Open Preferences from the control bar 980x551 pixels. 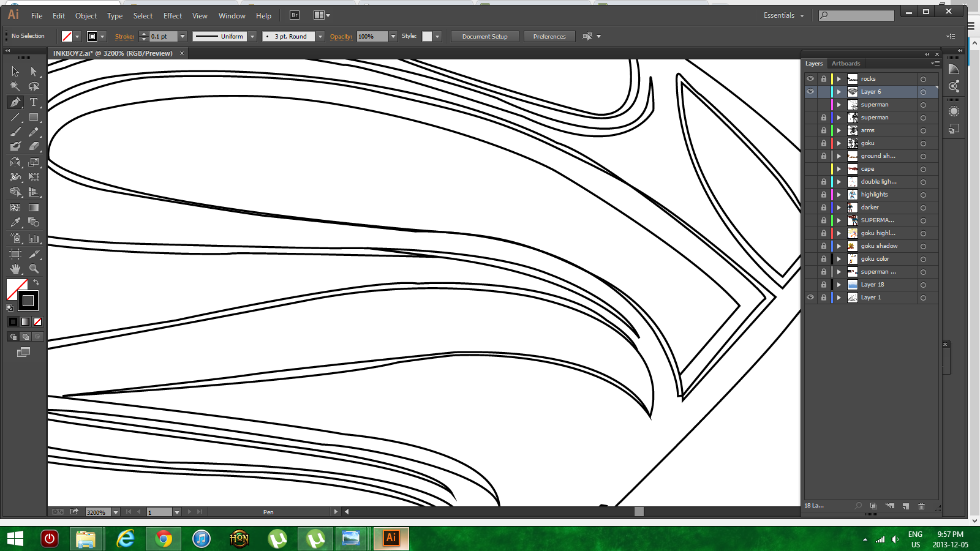tap(549, 36)
